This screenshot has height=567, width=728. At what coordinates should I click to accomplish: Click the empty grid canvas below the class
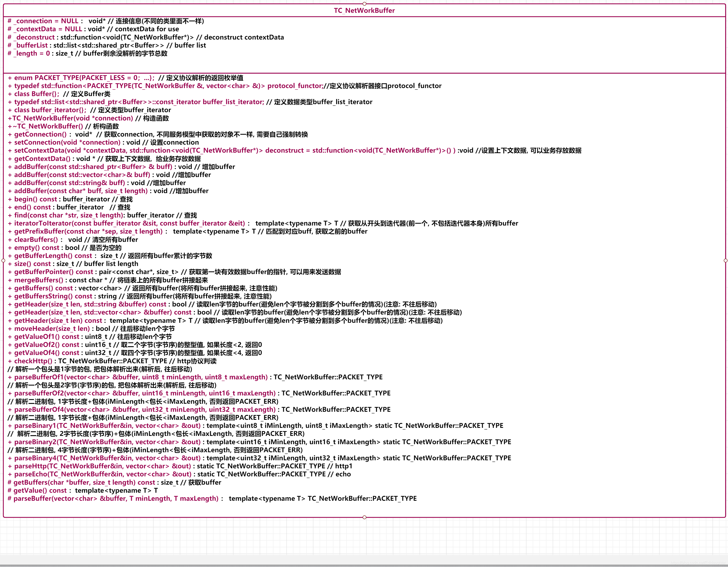(364, 537)
